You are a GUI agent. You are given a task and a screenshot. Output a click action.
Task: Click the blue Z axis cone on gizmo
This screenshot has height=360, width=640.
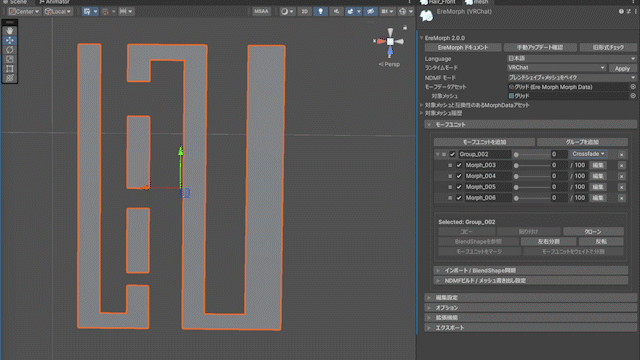(390, 51)
